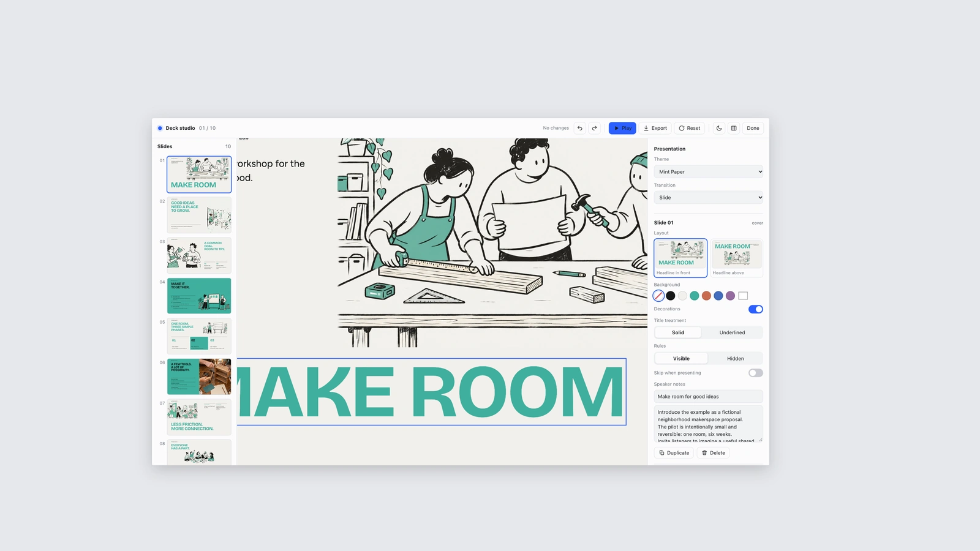The width and height of the screenshot is (980, 551).
Task: Select slide 03 thumbnail A common goal
Action: (199, 255)
